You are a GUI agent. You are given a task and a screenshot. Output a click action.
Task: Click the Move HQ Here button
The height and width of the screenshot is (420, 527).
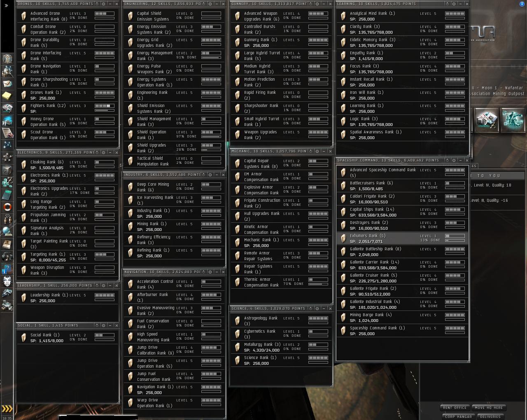point(489,408)
